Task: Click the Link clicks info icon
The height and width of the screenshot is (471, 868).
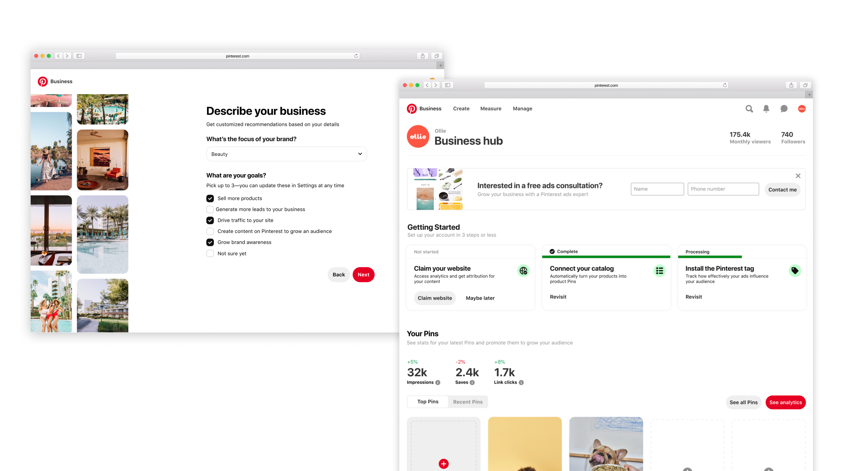Action: pyautogui.click(x=521, y=382)
